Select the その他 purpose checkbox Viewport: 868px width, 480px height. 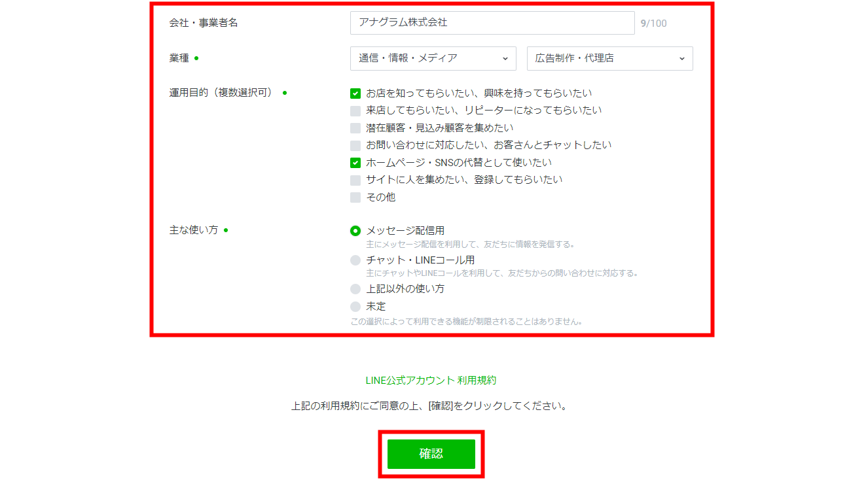click(x=355, y=197)
